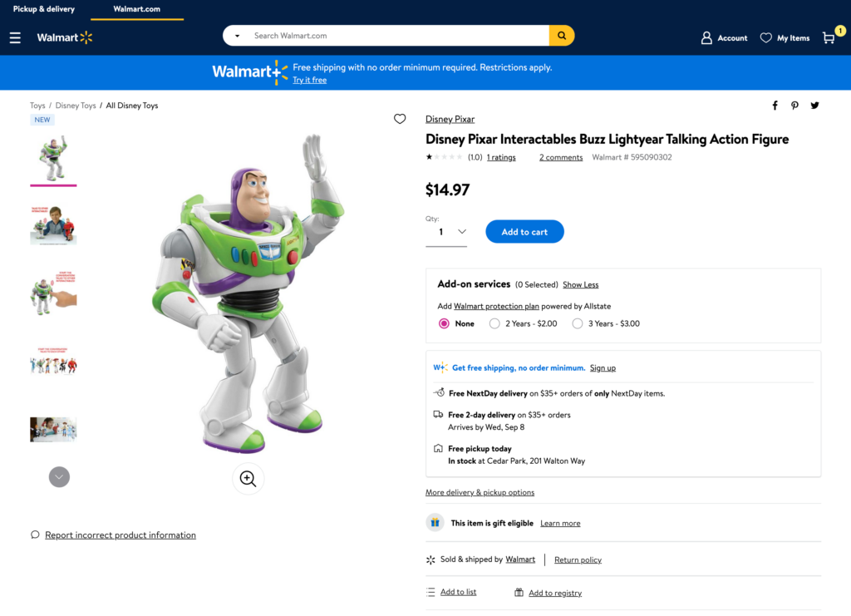
Task: Switch to Pickup & delivery tab
Action: coord(44,9)
